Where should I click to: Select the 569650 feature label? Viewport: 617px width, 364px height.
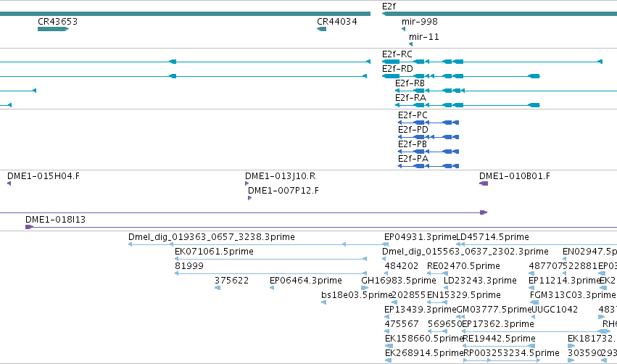(x=444, y=325)
